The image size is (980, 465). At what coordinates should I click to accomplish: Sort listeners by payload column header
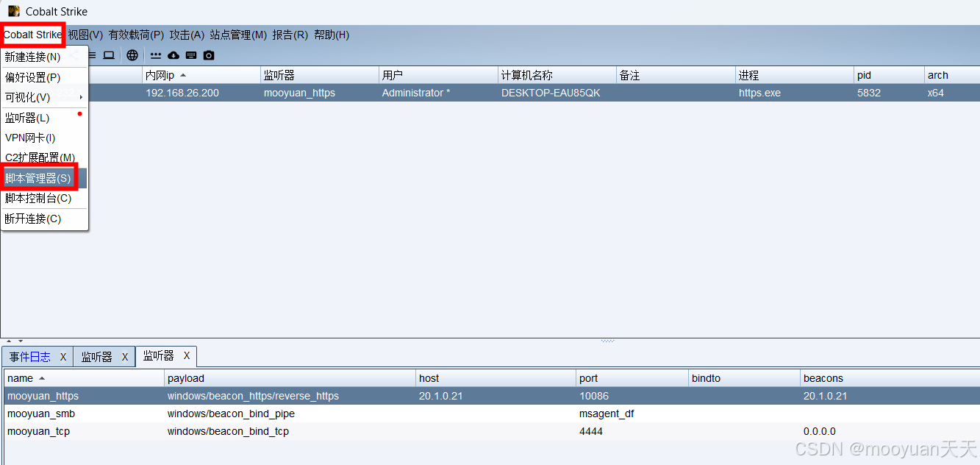tap(290, 378)
